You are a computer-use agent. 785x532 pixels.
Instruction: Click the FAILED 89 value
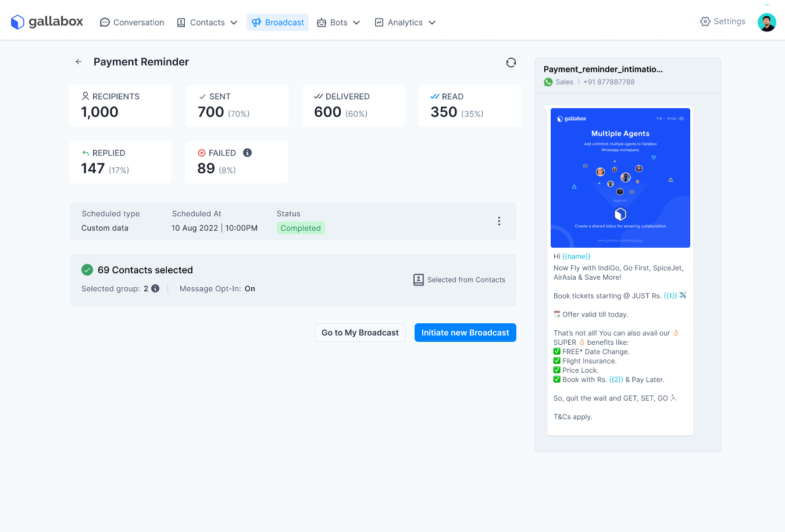(x=206, y=169)
